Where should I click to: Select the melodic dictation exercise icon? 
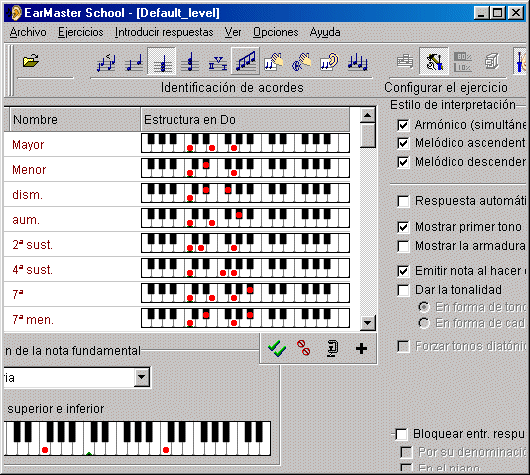tap(358, 62)
